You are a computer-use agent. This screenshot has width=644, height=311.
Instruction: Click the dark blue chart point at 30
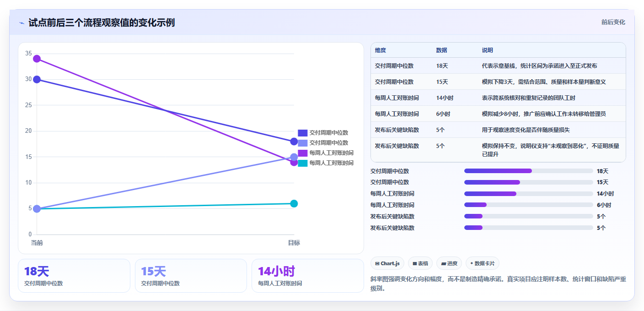[37, 79]
